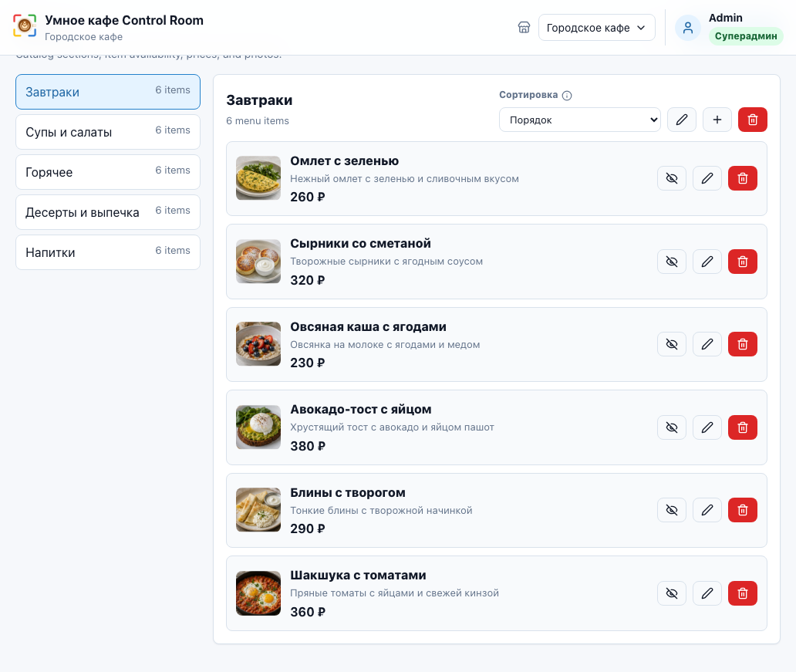Delete Омлет с зеленью item

743,178
